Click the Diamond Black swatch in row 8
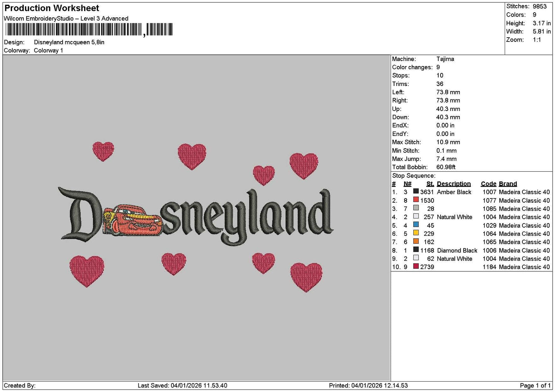Image resolution: width=555 pixels, height=392 pixels. tap(416, 250)
